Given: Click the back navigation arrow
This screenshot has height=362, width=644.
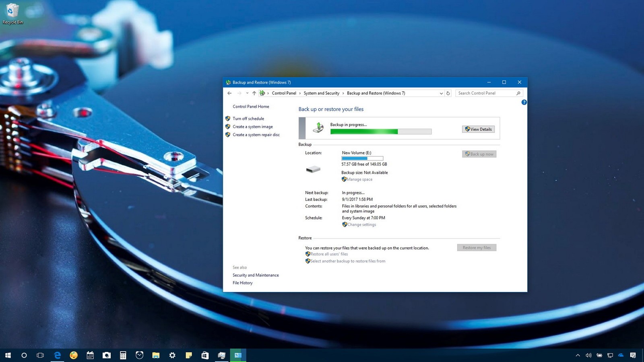Looking at the screenshot, I should pyautogui.click(x=229, y=93).
